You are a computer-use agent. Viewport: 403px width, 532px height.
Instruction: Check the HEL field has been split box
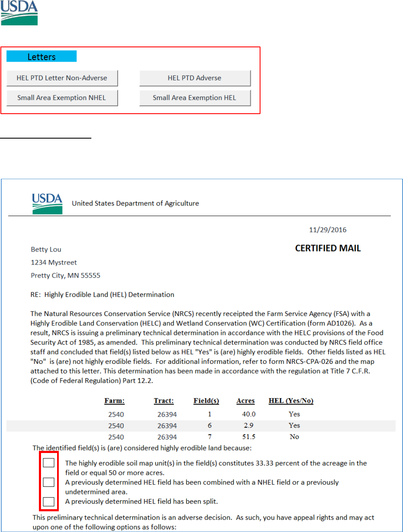pyautogui.click(x=49, y=502)
